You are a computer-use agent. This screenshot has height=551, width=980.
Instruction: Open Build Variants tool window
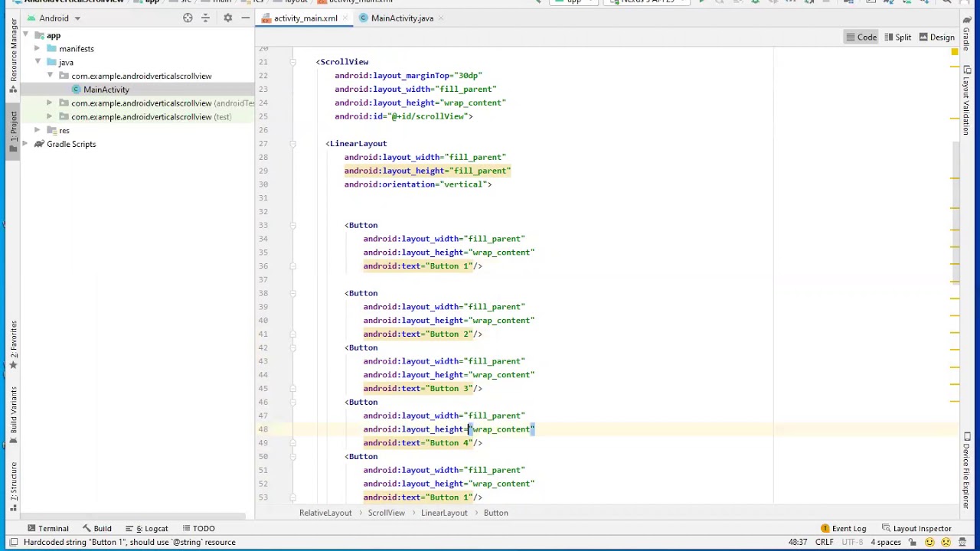(13, 413)
